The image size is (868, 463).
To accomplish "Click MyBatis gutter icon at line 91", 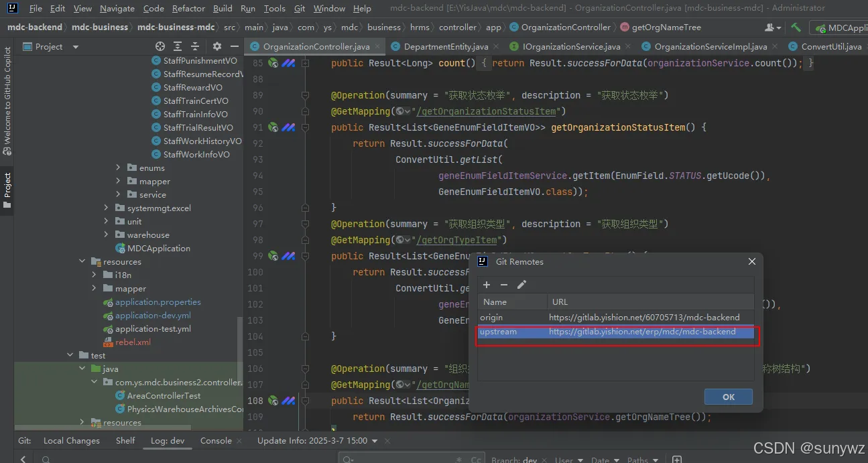I will [x=288, y=127].
